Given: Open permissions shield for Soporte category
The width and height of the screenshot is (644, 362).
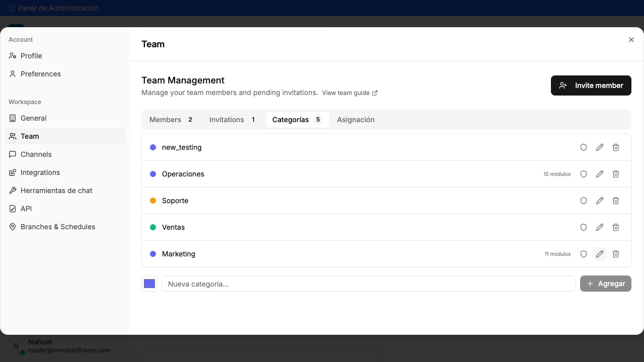Looking at the screenshot, I should [584, 201].
